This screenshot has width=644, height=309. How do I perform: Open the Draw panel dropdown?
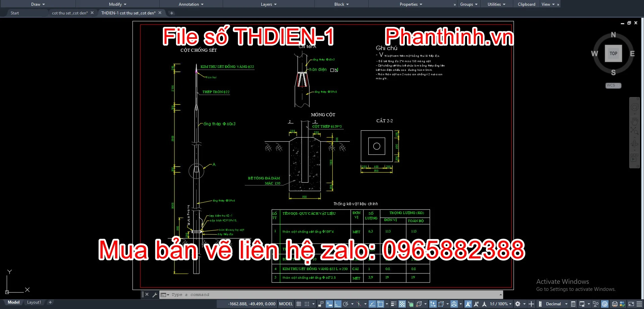coord(38,4)
